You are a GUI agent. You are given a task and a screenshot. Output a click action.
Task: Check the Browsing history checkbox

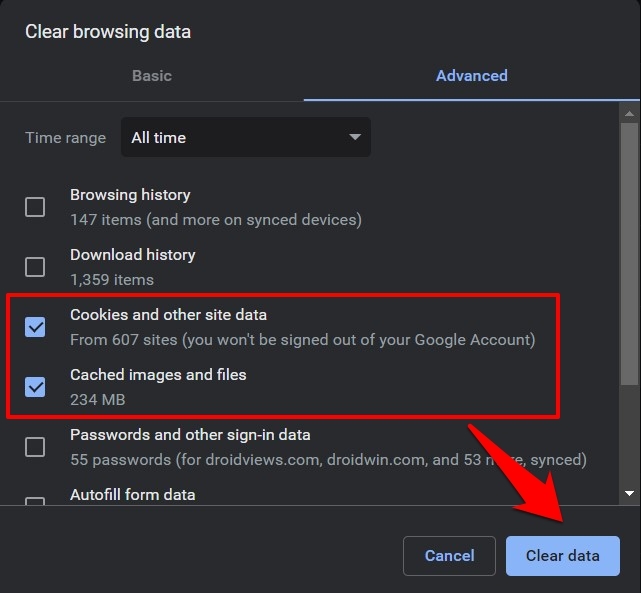(35, 207)
